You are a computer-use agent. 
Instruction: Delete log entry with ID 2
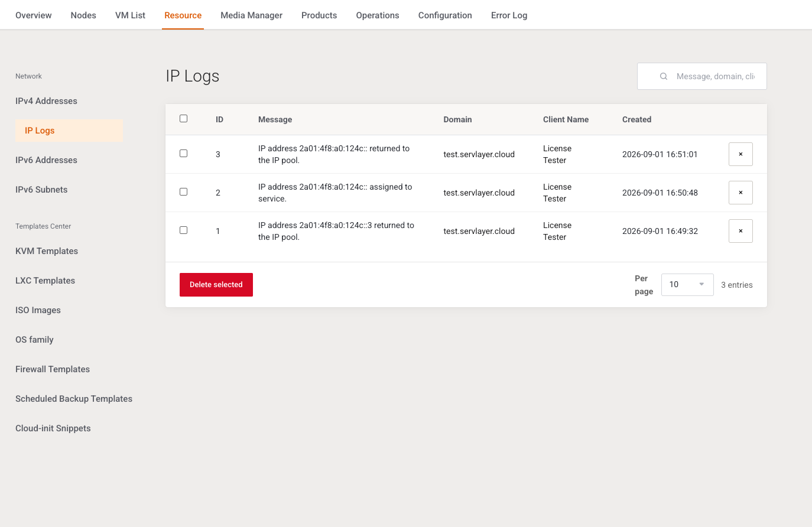740,193
